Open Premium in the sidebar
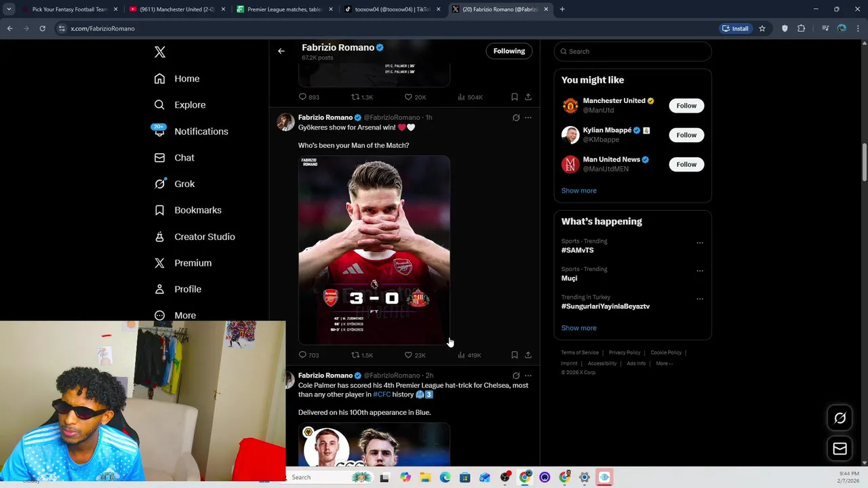The width and height of the screenshot is (868, 488). (182, 263)
